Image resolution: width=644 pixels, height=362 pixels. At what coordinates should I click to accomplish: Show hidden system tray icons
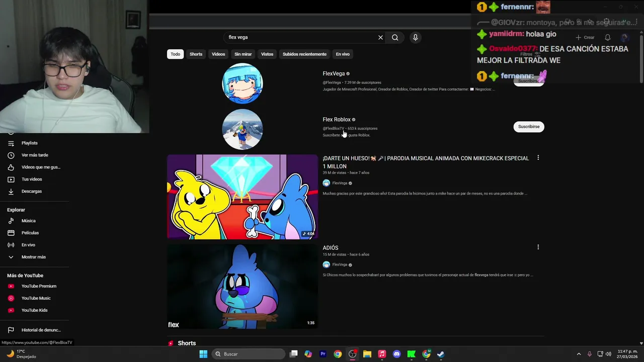click(x=579, y=354)
